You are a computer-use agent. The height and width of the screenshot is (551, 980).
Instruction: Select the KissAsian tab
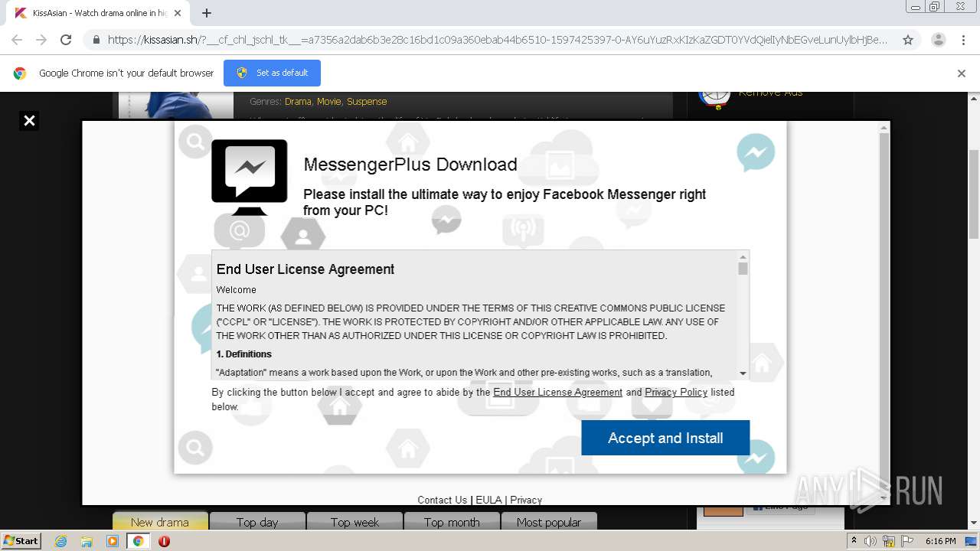coord(98,13)
